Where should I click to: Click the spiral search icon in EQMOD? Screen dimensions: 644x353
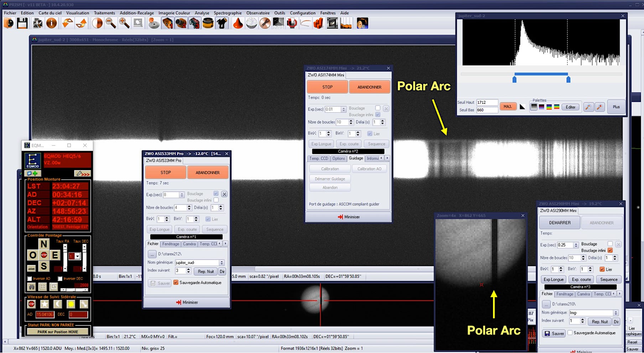53,286
